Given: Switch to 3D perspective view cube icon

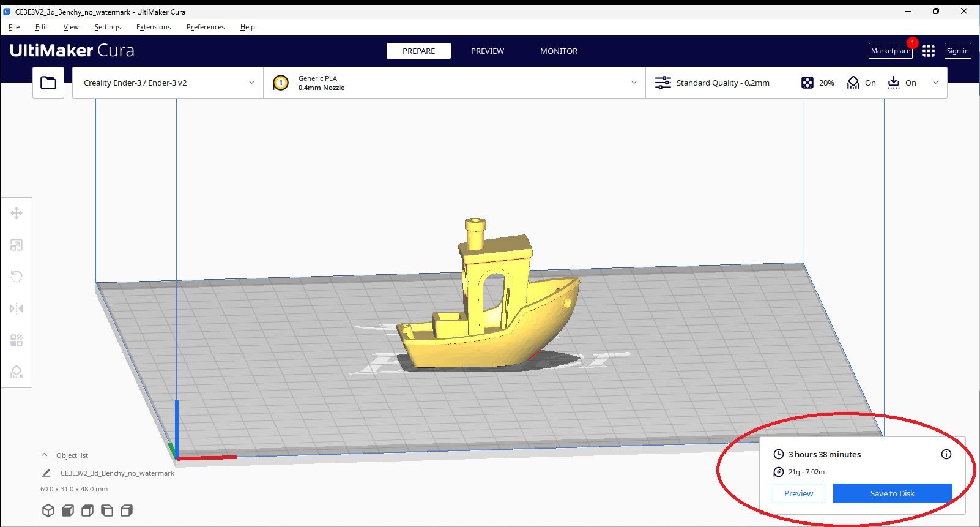Looking at the screenshot, I should tap(48, 510).
